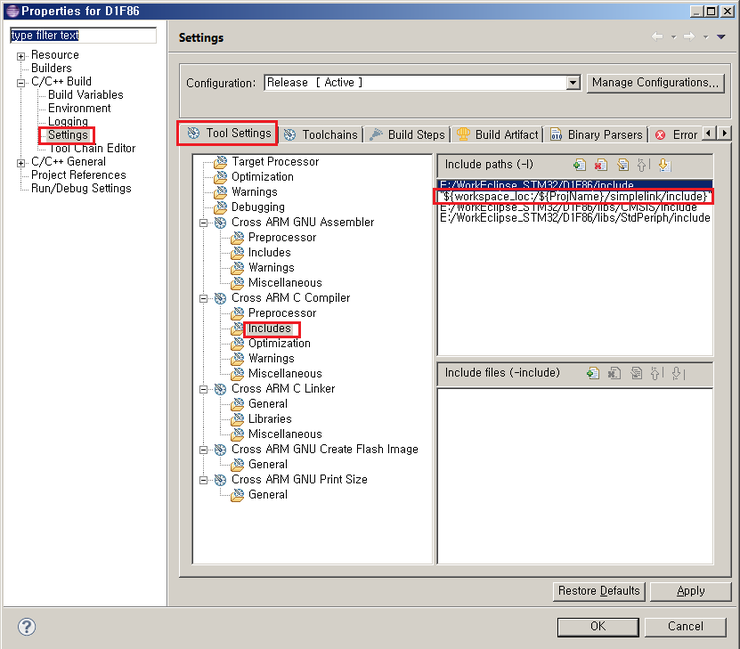Move include path down icon

664,165
